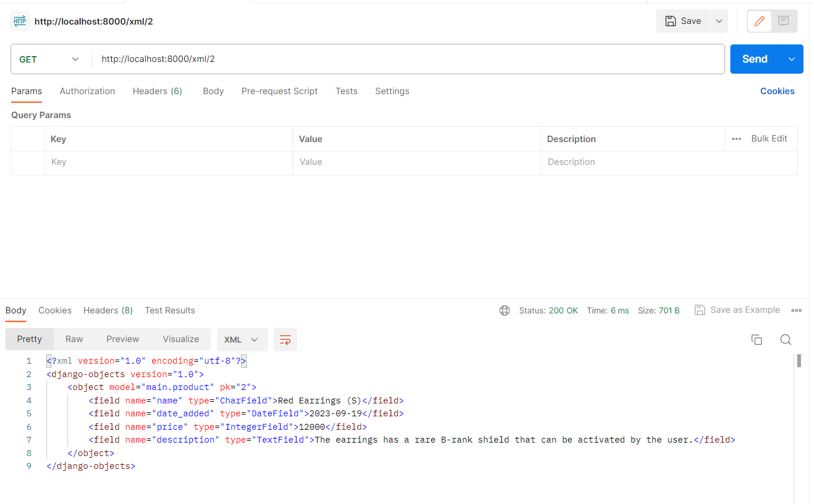
Task: Click the HTTP request icon beside the request title
Action: [19, 20]
